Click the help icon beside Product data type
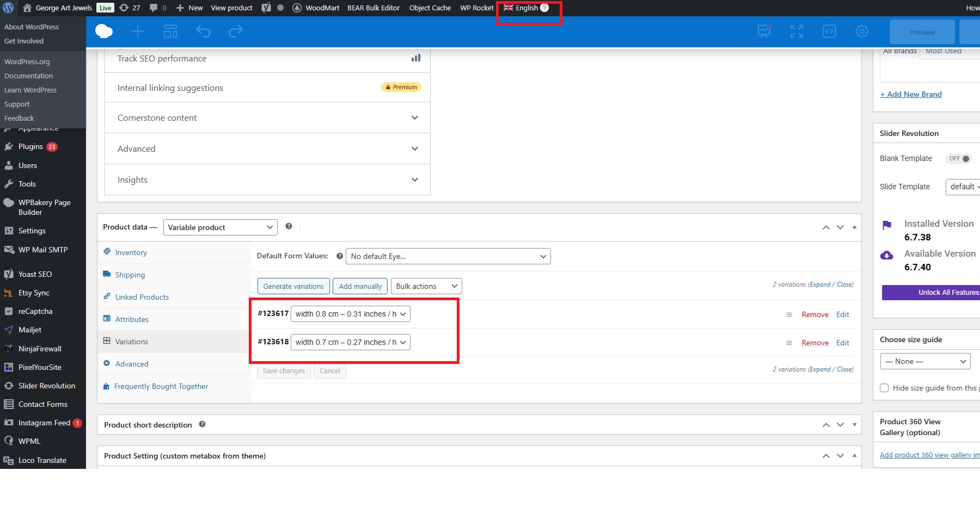Screen dimensions: 980x520 (289, 226)
